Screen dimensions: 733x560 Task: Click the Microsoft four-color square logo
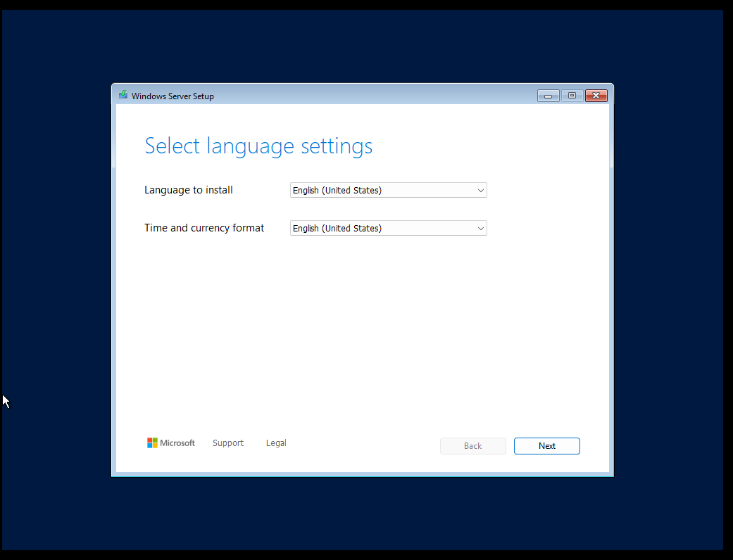pos(152,443)
